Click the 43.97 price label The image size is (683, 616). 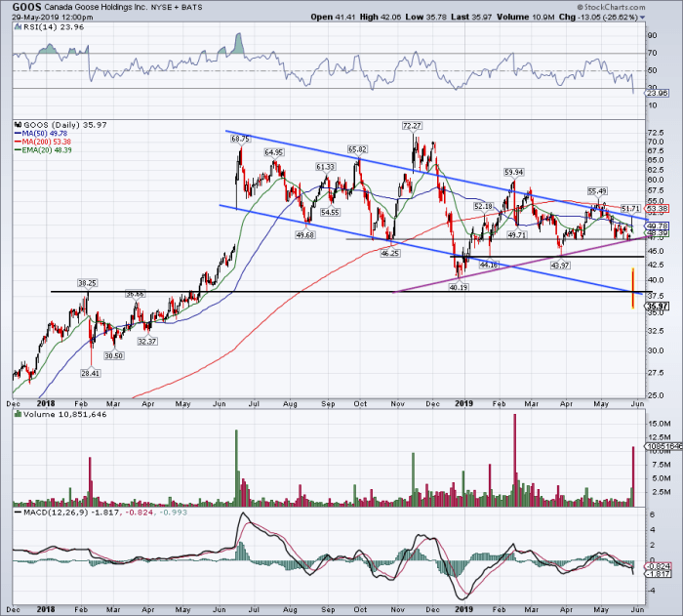point(560,266)
